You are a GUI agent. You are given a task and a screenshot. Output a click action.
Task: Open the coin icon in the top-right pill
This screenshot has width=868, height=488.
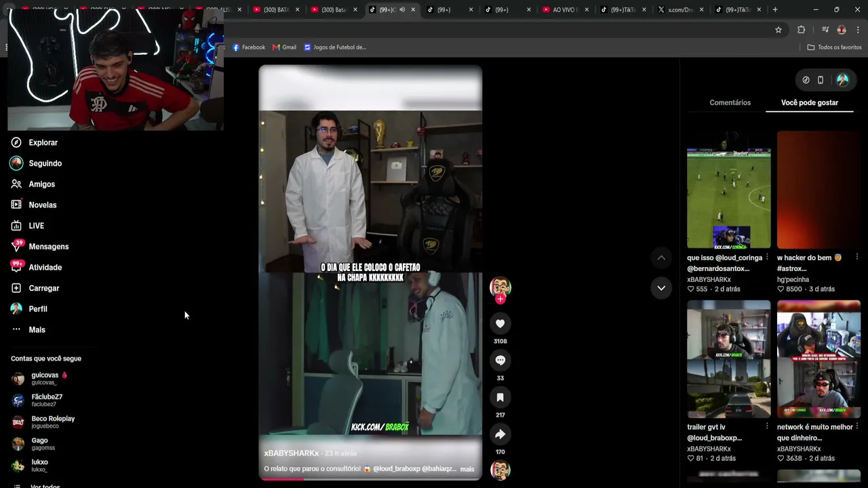806,80
